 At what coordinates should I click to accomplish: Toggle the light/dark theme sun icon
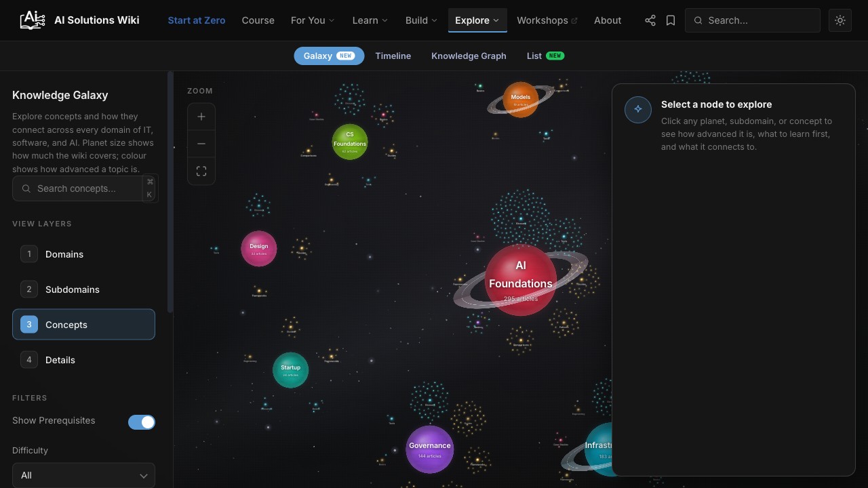point(840,20)
